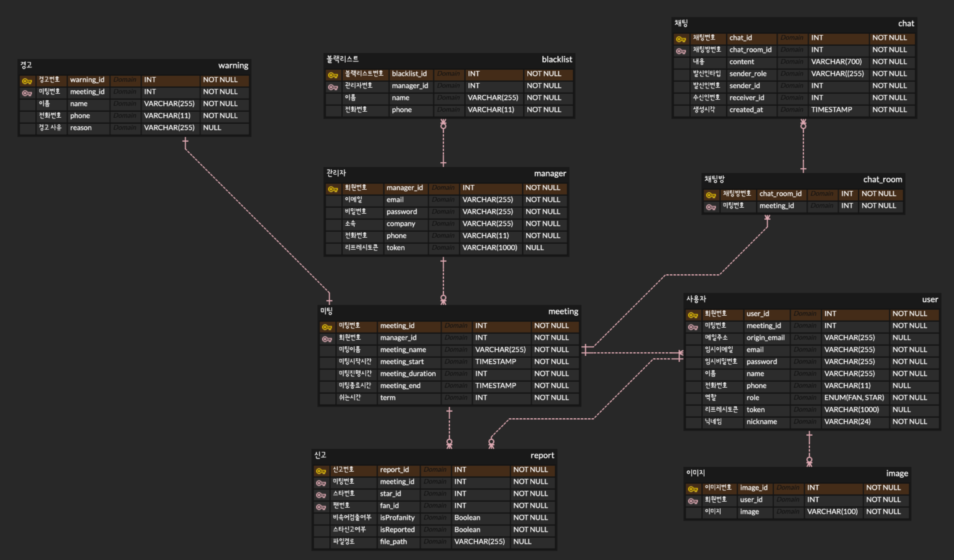Select the meeting table title
This screenshot has height=560, width=954.
(563, 311)
